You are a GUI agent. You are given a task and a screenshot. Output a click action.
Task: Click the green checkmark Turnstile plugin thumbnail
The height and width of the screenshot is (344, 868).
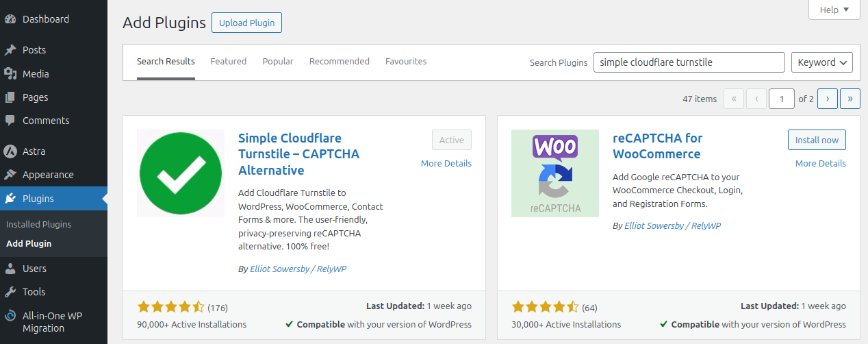pyautogui.click(x=181, y=173)
